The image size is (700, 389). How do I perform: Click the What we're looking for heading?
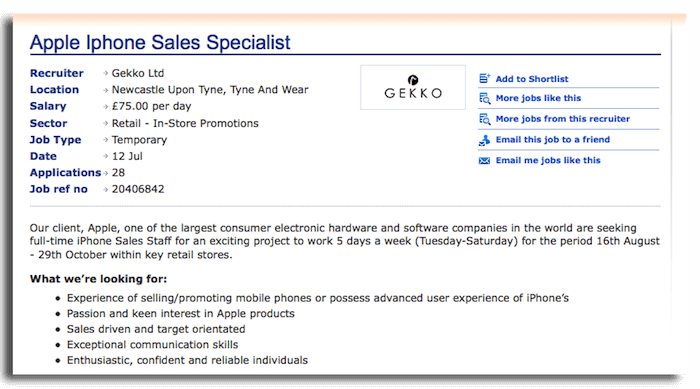[x=98, y=279]
